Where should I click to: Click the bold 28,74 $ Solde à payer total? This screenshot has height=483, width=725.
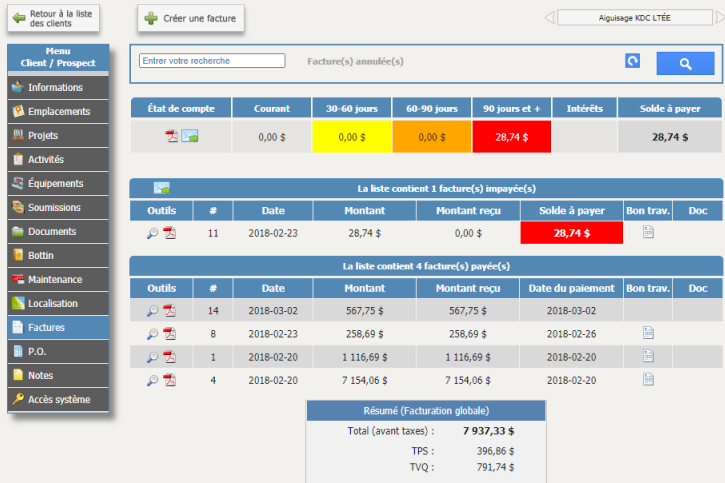670,137
